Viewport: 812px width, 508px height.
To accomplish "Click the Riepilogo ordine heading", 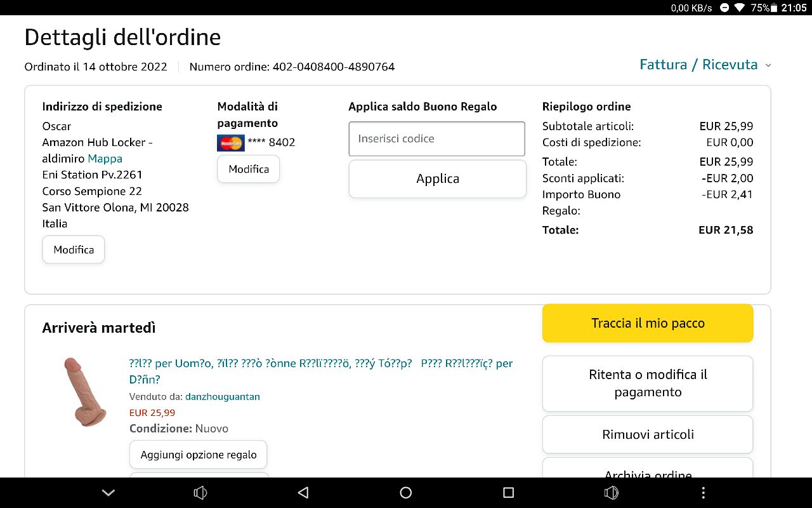I will coord(587,107).
